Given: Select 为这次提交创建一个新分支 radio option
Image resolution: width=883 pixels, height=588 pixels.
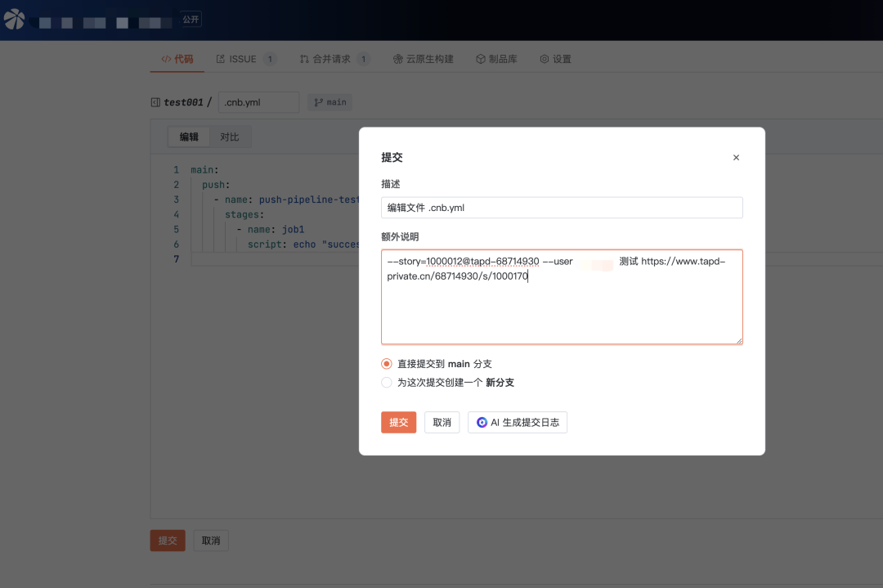Looking at the screenshot, I should tap(387, 383).
